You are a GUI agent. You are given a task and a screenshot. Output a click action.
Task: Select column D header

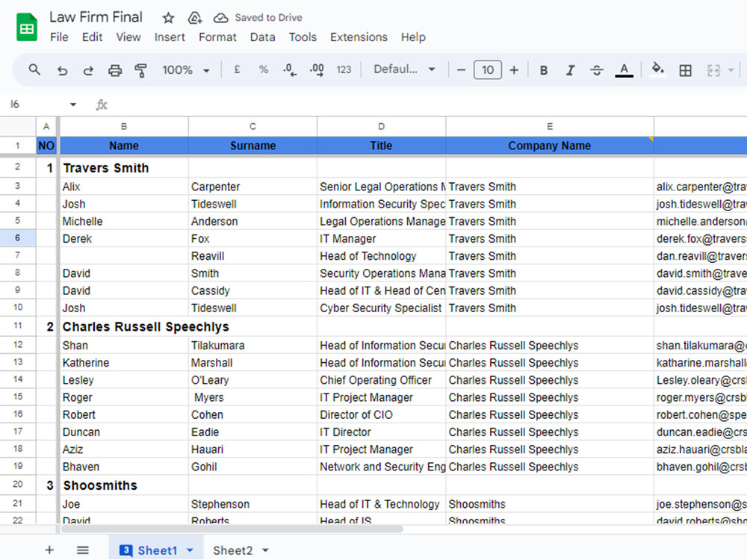tap(381, 126)
